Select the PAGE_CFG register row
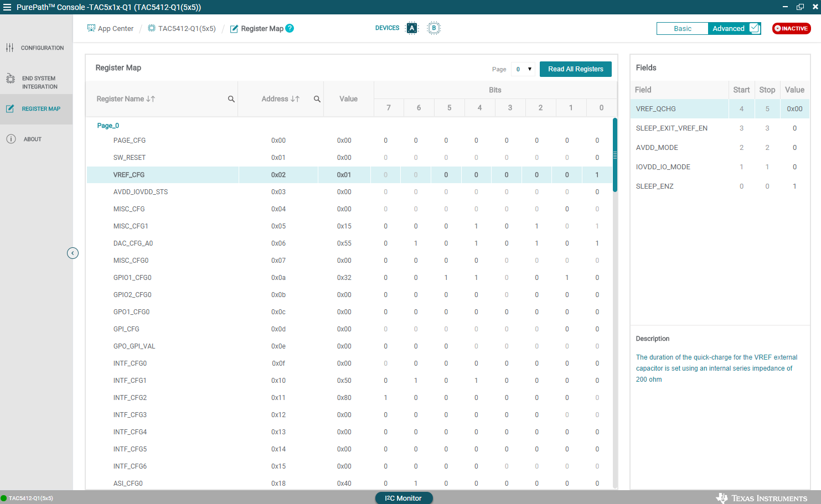The image size is (821, 504). (x=349, y=141)
